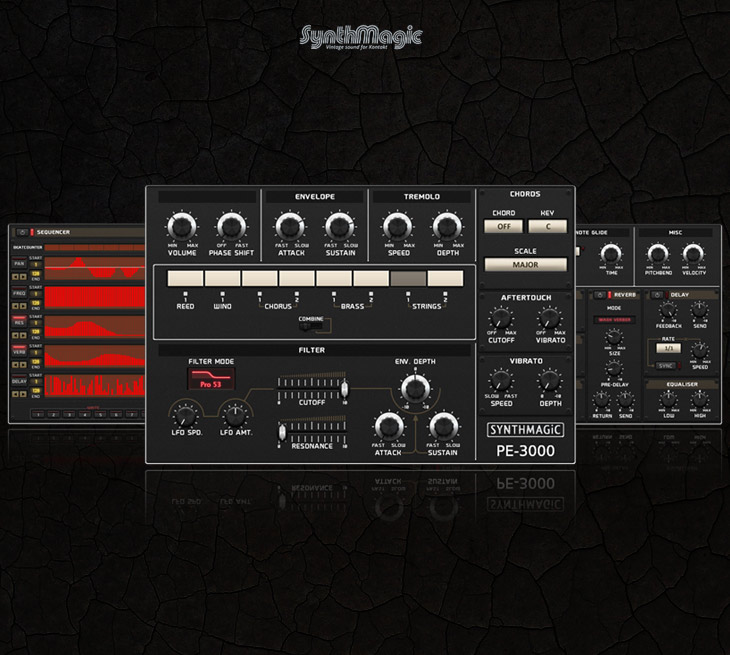Open the delay Rate selector 1/1
The width and height of the screenshot is (730, 655).
pos(669,348)
